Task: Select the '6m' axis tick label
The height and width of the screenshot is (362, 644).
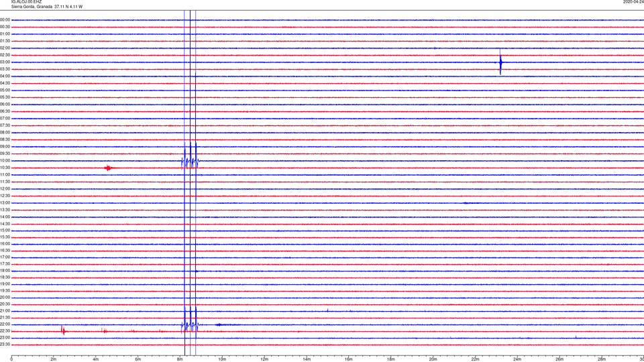Action: pyautogui.click(x=138, y=359)
